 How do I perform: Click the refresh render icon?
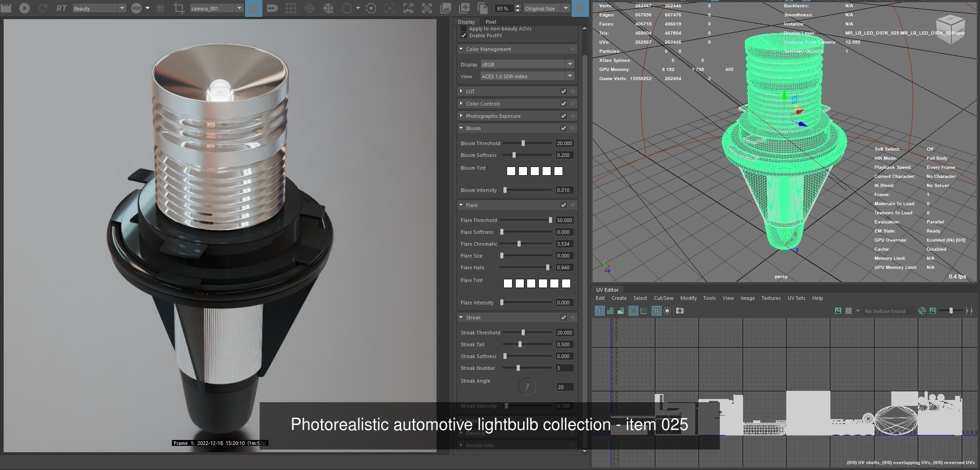(x=43, y=8)
